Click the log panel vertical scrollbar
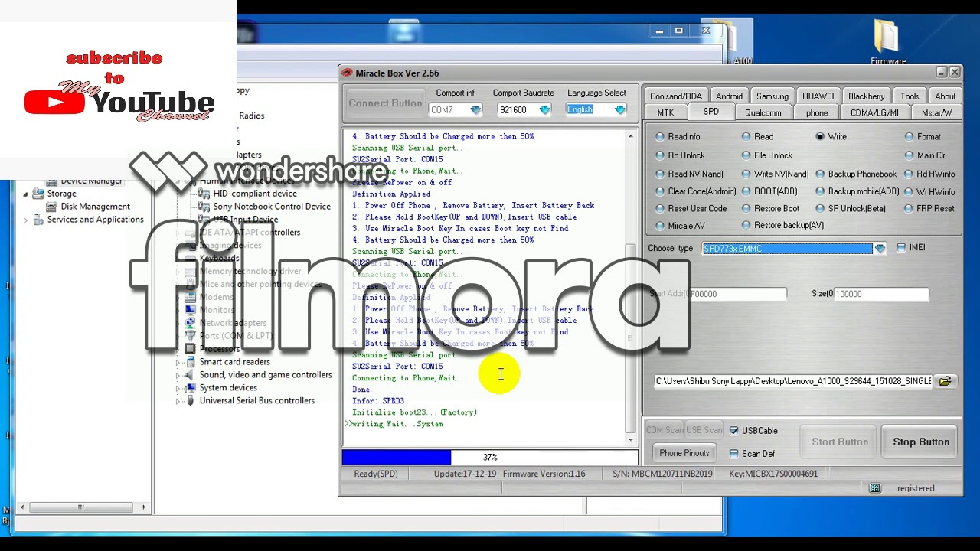Viewport: 980px width, 551px height. click(x=631, y=287)
